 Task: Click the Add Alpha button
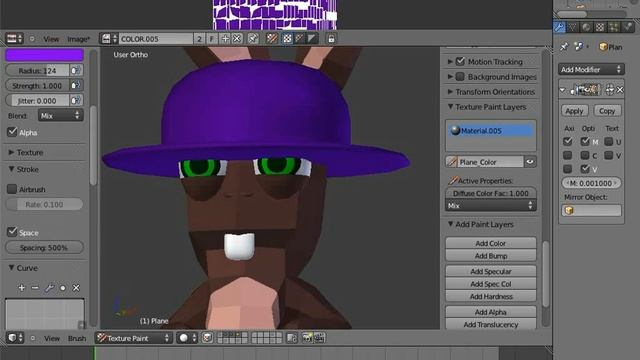pyautogui.click(x=491, y=312)
